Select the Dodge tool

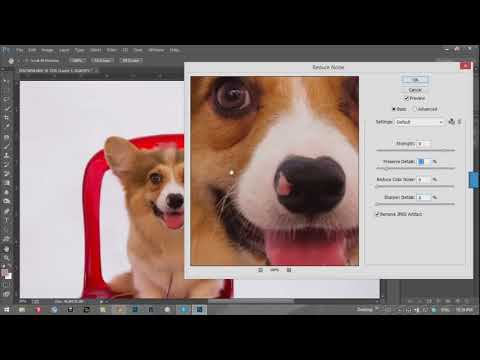(6, 201)
